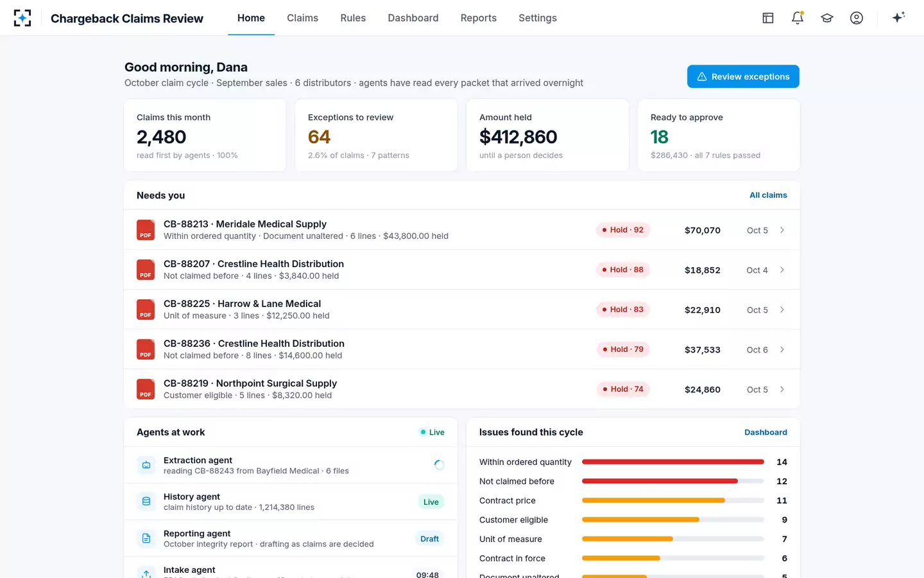
Task: Launch the AI sparkle assistant icon
Action: pos(898,17)
